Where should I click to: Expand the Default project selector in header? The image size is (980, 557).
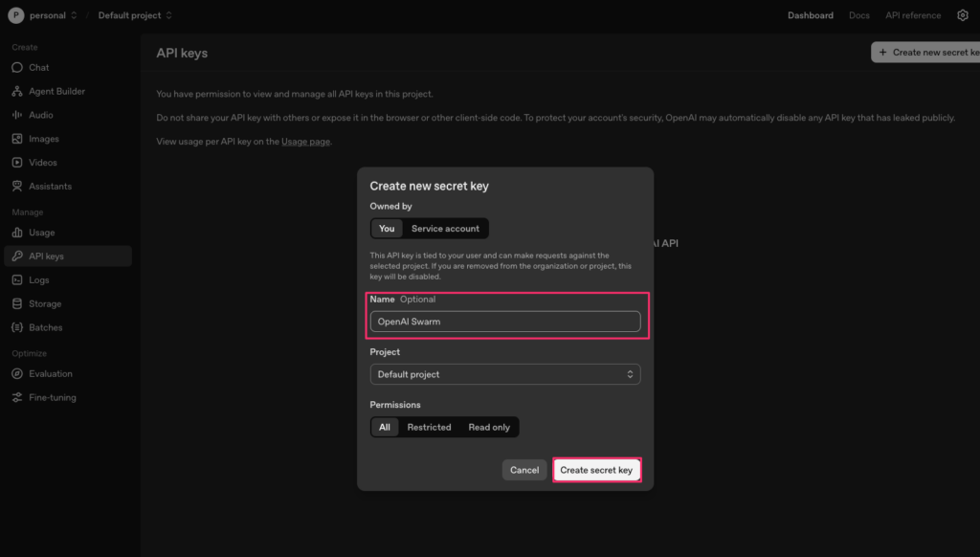pos(135,15)
